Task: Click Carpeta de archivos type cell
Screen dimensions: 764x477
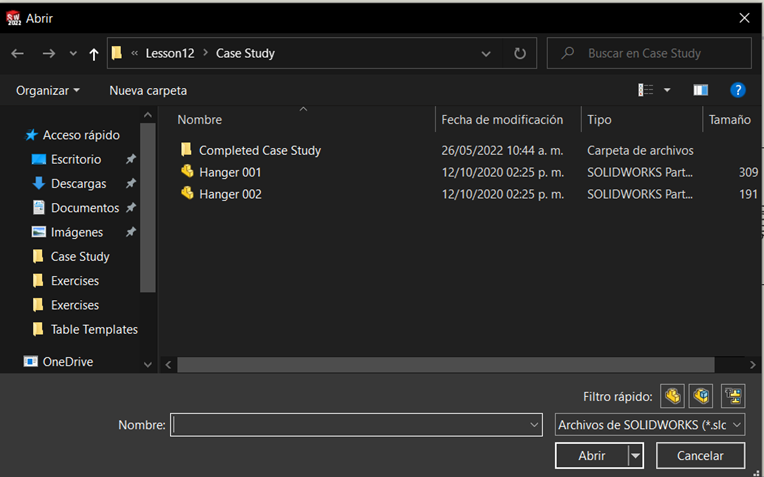Action: click(640, 151)
